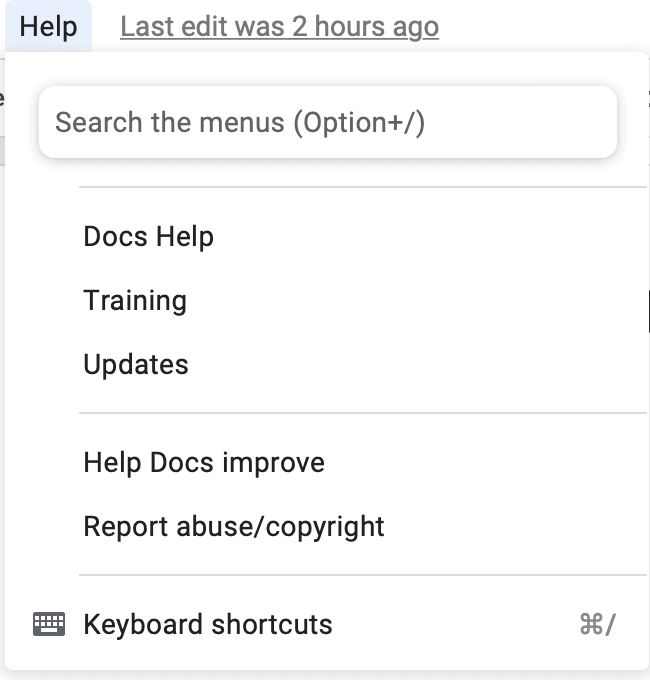
Task: Toggle the Help menu bar item
Action: (x=49, y=26)
